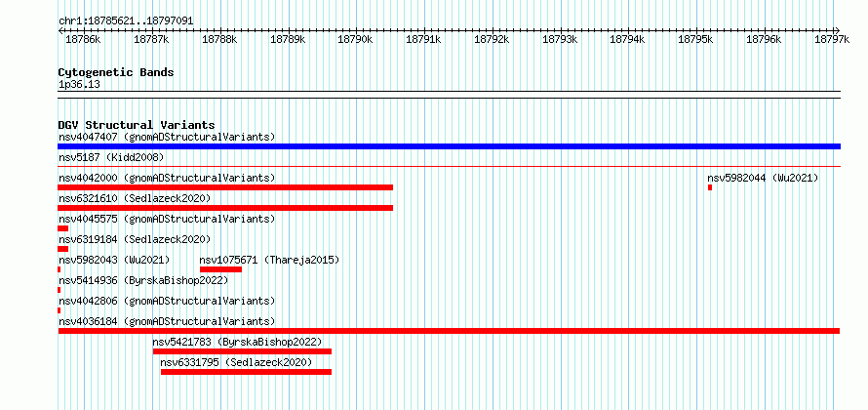Click the nsv6331795 red variant bar
Screen dimensions: 868x410
(246, 372)
